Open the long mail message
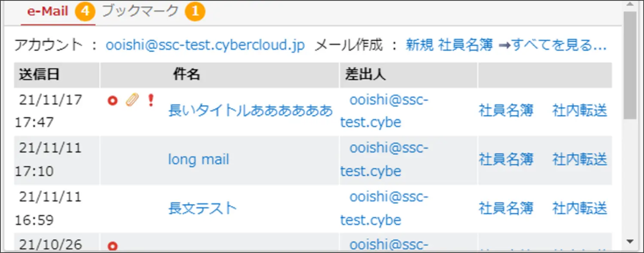 click(198, 160)
